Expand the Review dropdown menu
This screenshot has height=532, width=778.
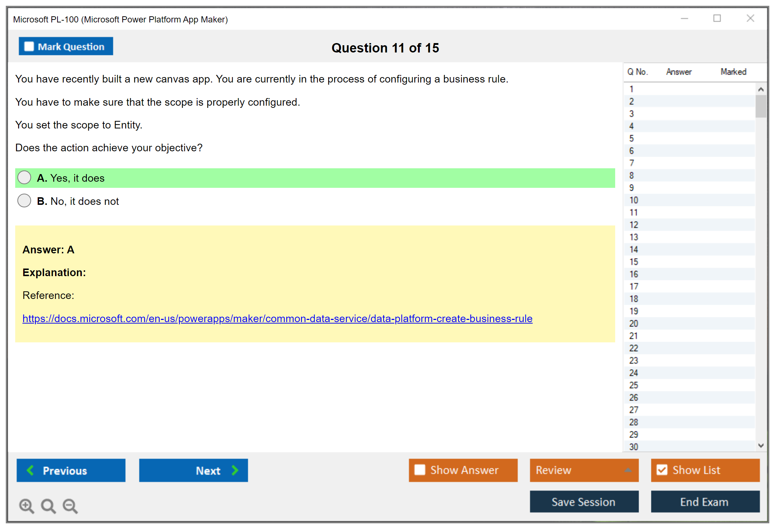[628, 470]
